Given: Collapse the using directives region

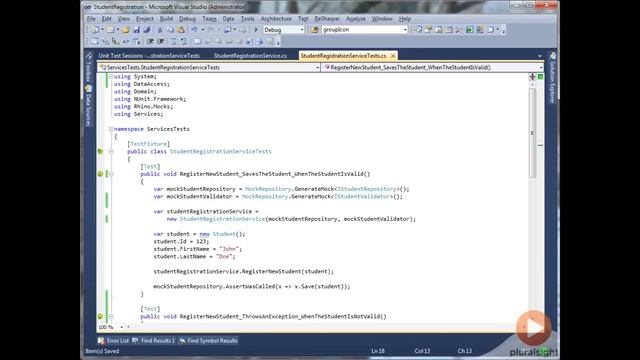Looking at the screenshot, I should [111, 77].
